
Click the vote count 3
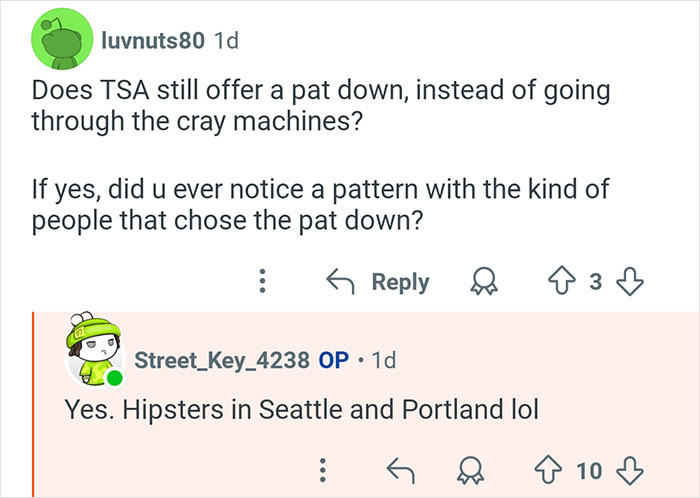[x=596, y=282]
